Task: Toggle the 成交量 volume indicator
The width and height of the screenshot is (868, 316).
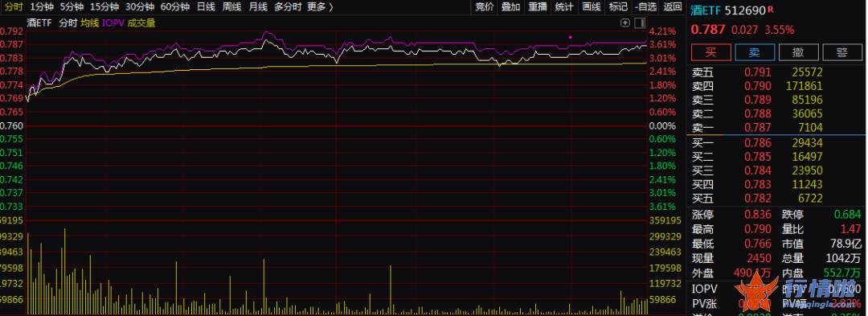Action: point(141,23)
